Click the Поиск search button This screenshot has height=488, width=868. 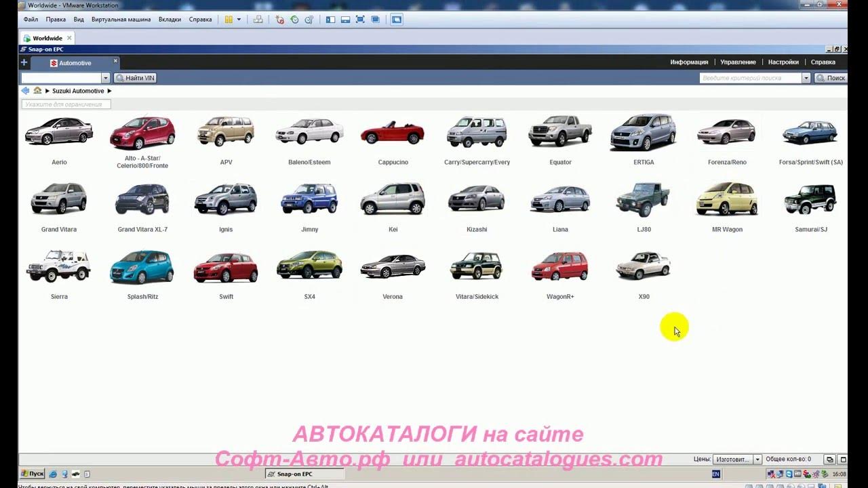[x=831, y=78]
